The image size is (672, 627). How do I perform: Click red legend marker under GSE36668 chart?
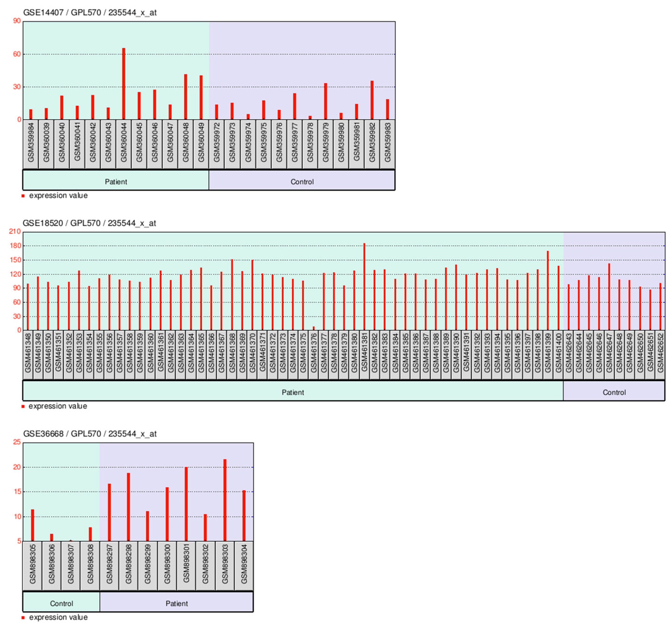tap(23, 618)
